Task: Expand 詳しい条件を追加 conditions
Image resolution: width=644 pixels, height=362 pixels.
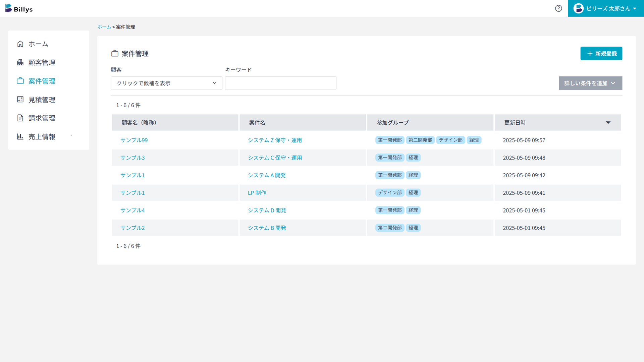Action: pyautogui.click(x=590, y=83)
